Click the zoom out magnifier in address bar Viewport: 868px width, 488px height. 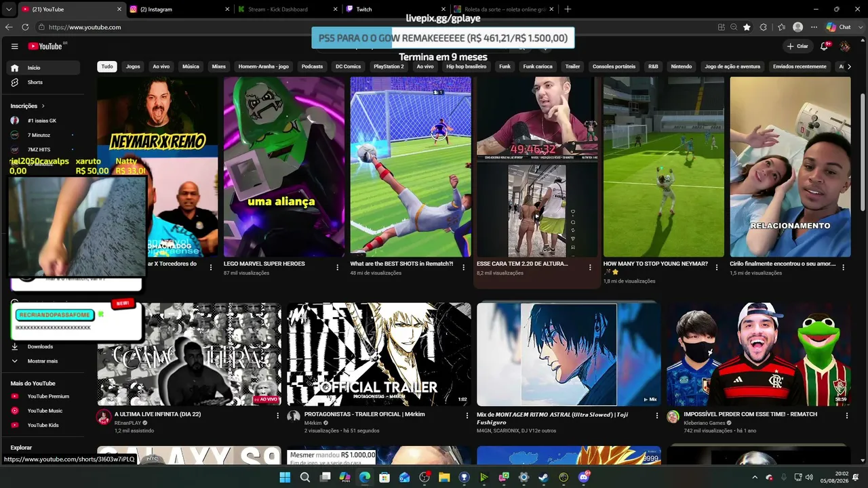click(734, 27)
